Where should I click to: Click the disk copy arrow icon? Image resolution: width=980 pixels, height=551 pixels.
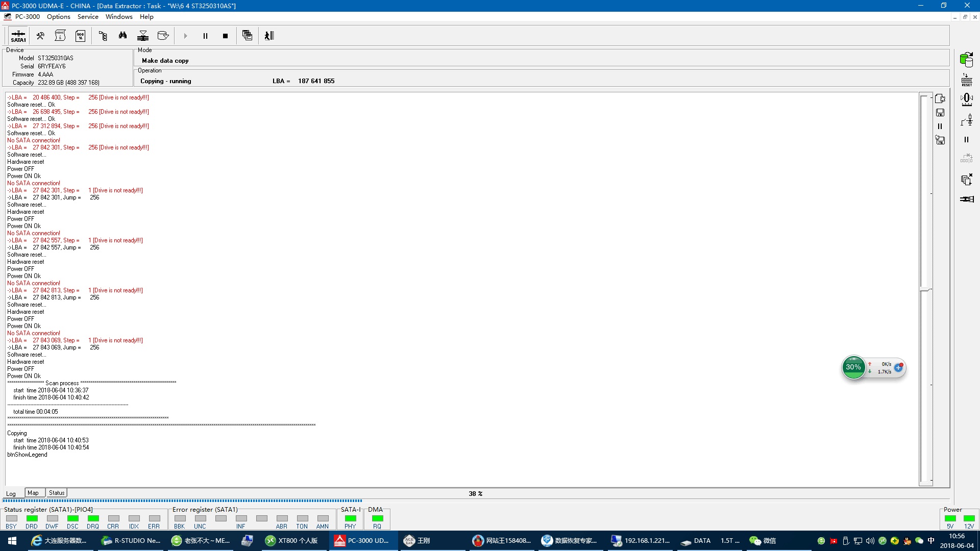(x=163, y=36)
